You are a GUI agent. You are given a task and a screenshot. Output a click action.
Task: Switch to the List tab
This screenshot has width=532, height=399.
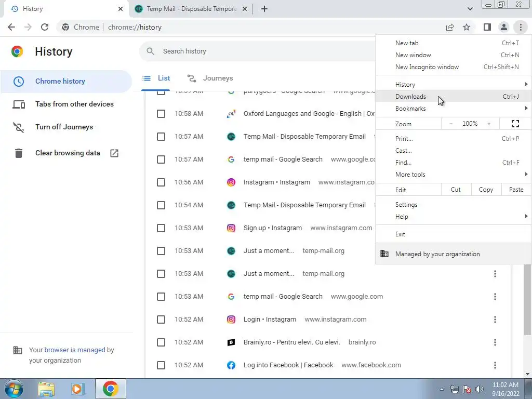(156, 78)
